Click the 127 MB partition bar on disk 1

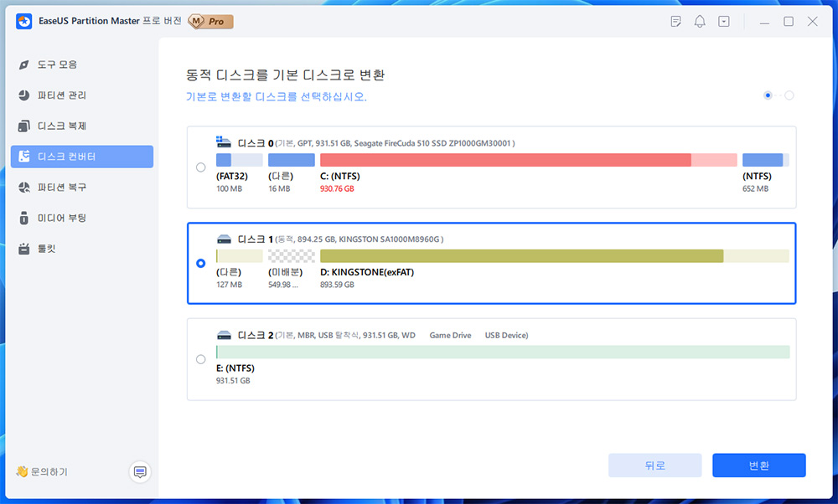(x=240, y=255)
